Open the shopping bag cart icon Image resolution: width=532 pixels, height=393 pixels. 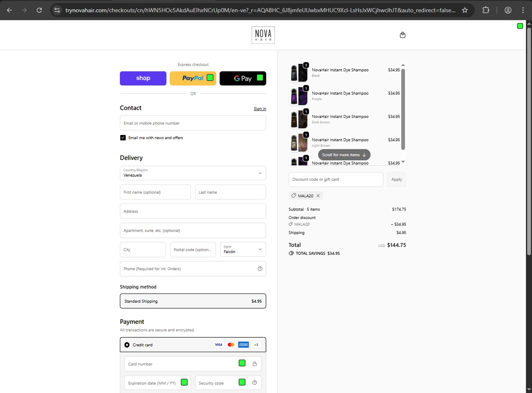click(x=403, y=35)
